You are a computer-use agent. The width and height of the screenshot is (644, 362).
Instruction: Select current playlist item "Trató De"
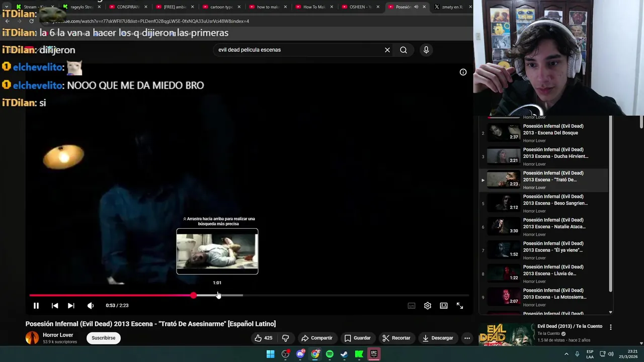pos(543,180)
